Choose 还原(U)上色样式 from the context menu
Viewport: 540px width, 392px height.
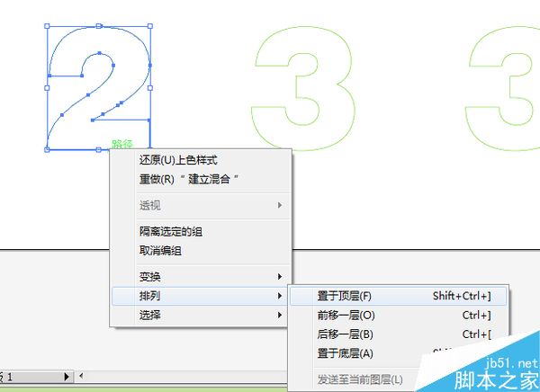pyautogui.click(x=201, y=160)
